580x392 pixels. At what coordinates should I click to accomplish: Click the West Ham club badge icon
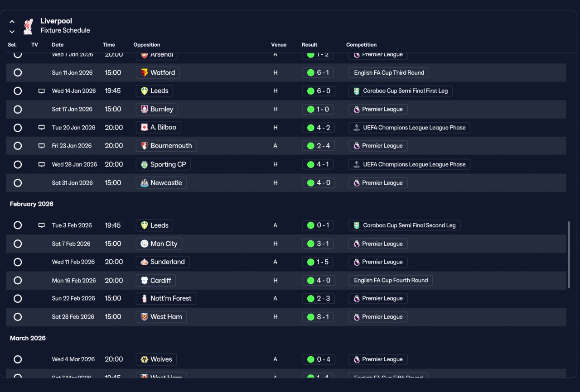(x=144, y=317)
